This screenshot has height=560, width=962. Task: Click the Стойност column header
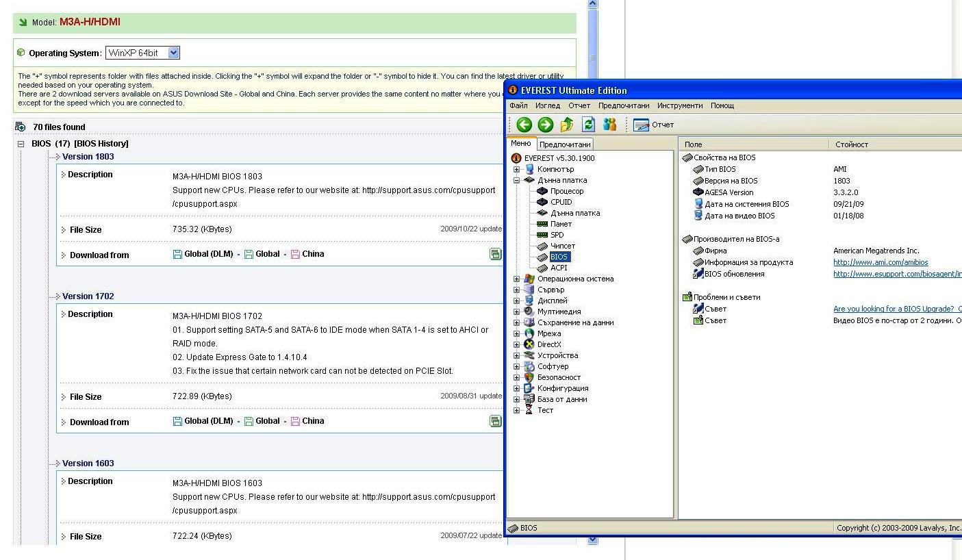click(851, 144)
